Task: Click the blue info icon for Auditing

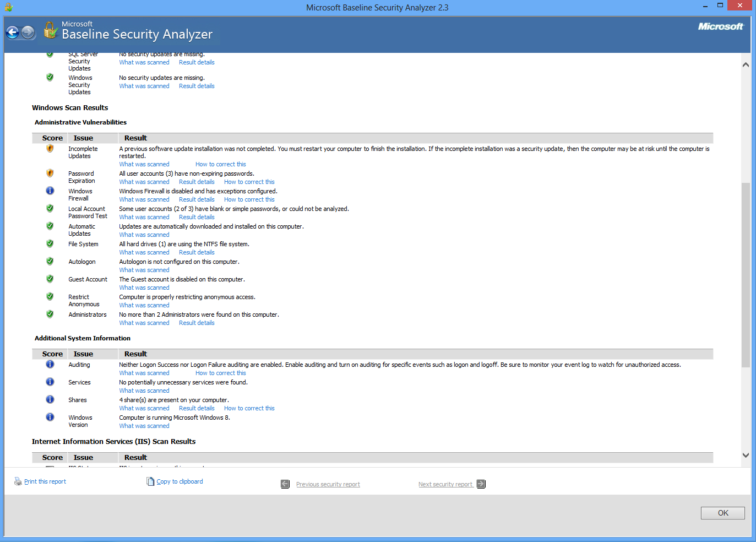Action: point(50,364)
